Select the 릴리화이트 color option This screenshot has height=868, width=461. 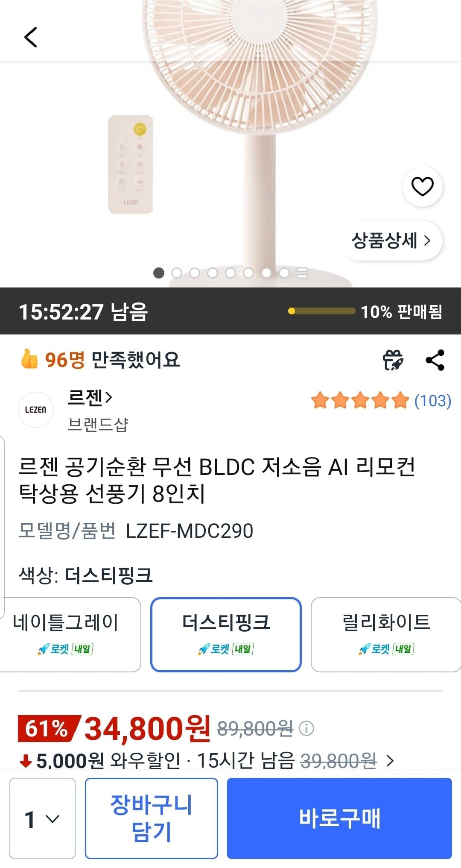[x=386, y=634]
